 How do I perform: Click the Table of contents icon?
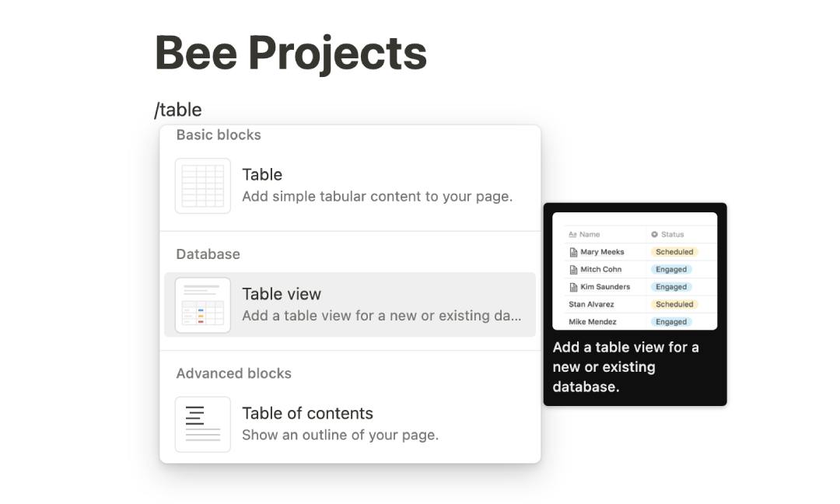tap(202, 424)
